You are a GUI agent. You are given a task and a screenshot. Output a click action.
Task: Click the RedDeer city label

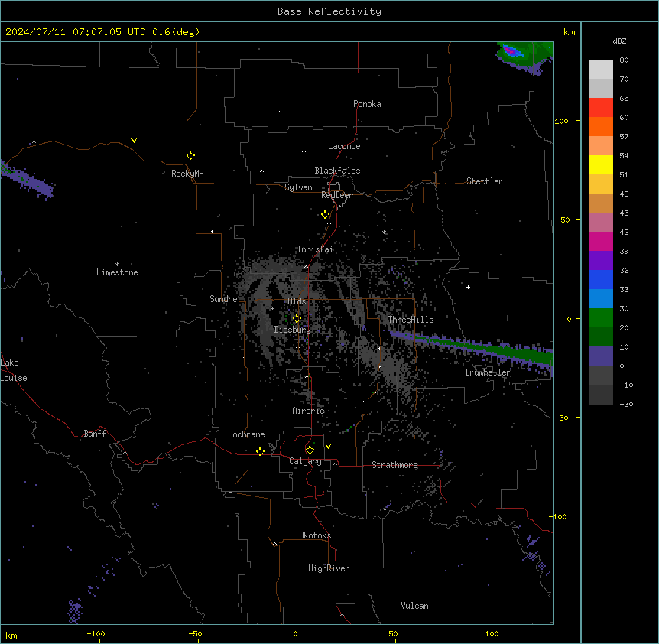(x=336, y=195)
